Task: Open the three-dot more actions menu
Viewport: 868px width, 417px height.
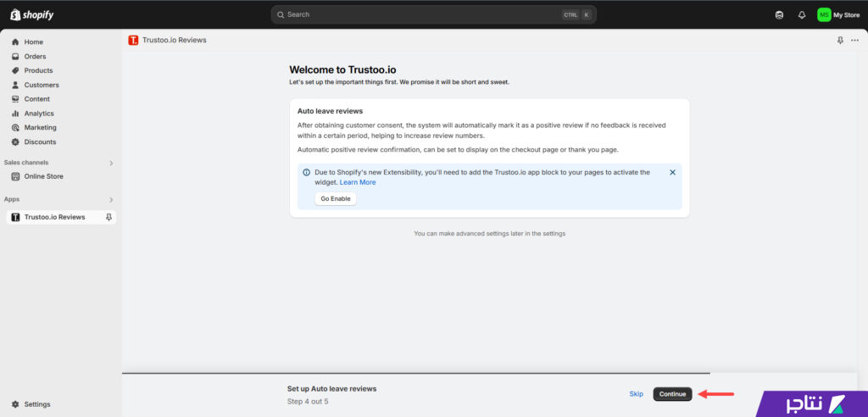Action: pos(854,40)
